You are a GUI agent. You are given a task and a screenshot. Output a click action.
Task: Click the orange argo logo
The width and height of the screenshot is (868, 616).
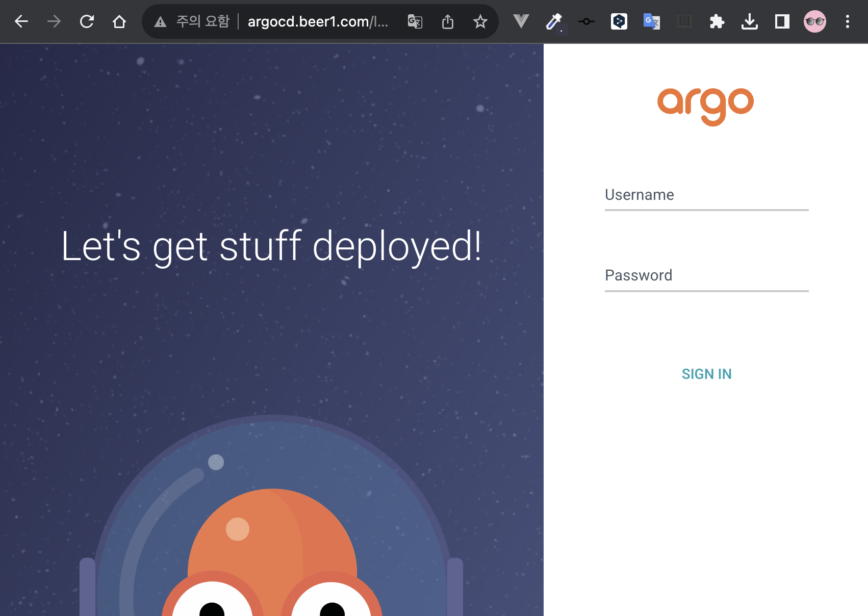[x=706, y=107]
